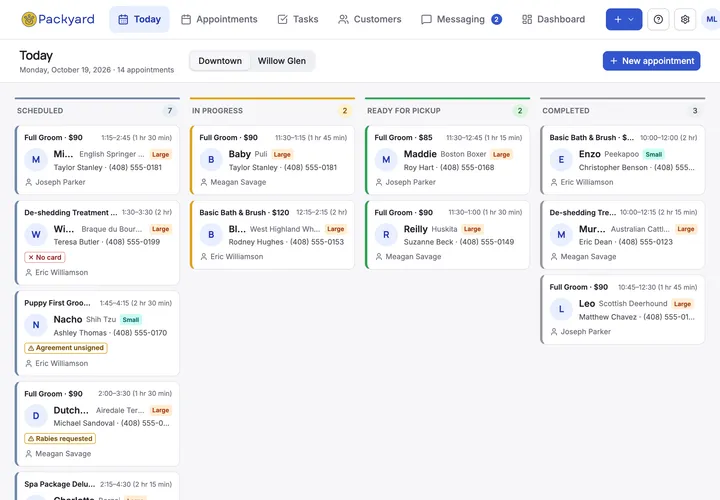Click the ML user avatar
This screenshot has height=500, width=720.
[x=711, y=19]
